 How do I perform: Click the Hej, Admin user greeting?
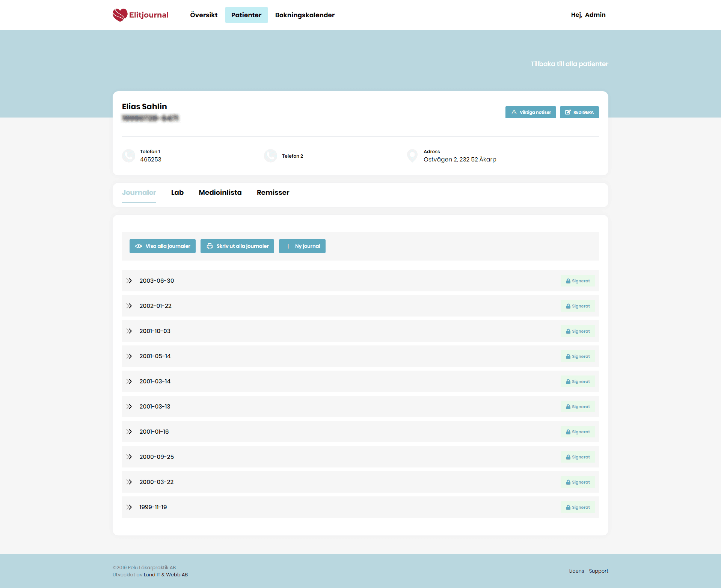click(588, 15)
